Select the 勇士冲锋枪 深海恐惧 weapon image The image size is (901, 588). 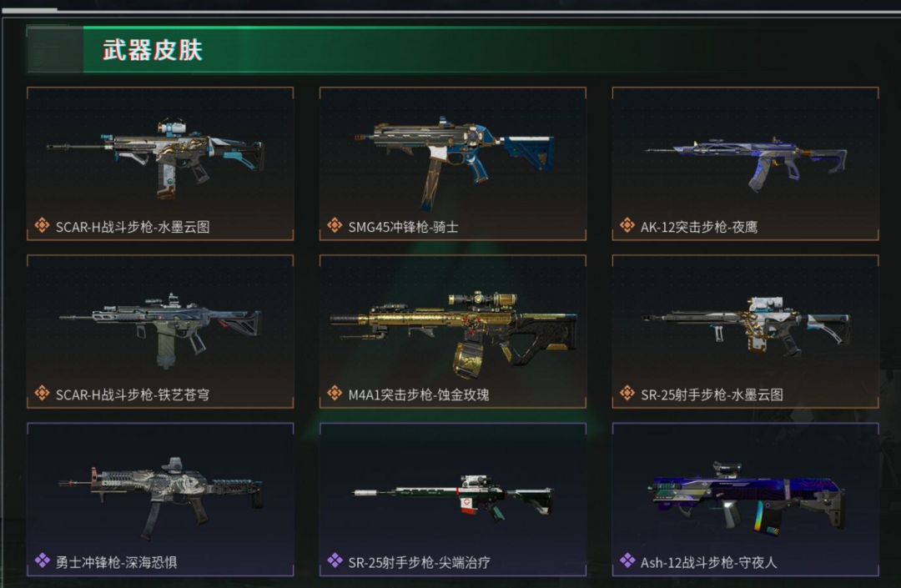coord(161,499)
